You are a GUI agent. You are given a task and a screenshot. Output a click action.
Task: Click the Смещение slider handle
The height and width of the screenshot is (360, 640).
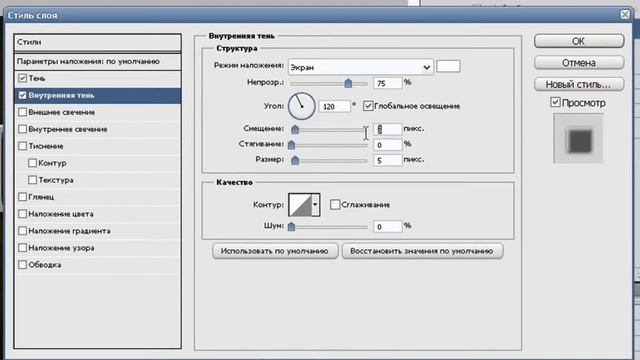pos(295,129)
